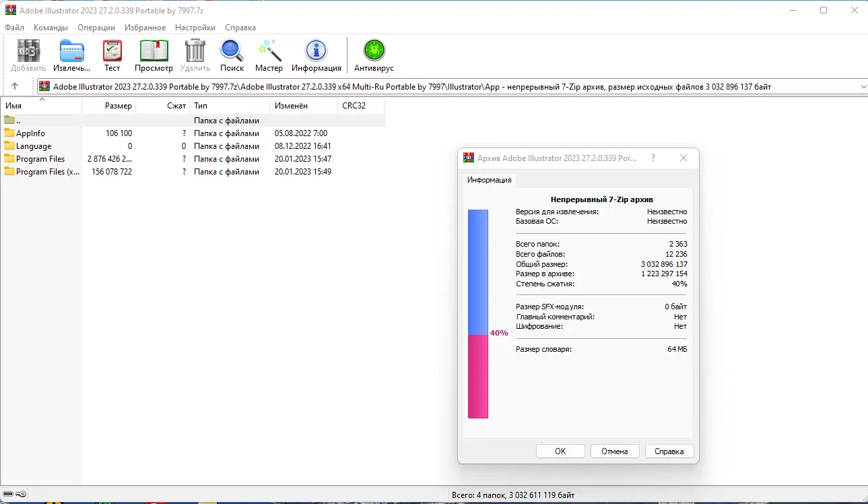Viewport: 868px width, 504px height.
Task: Sort the list by the Тип column
Action: 230,106
